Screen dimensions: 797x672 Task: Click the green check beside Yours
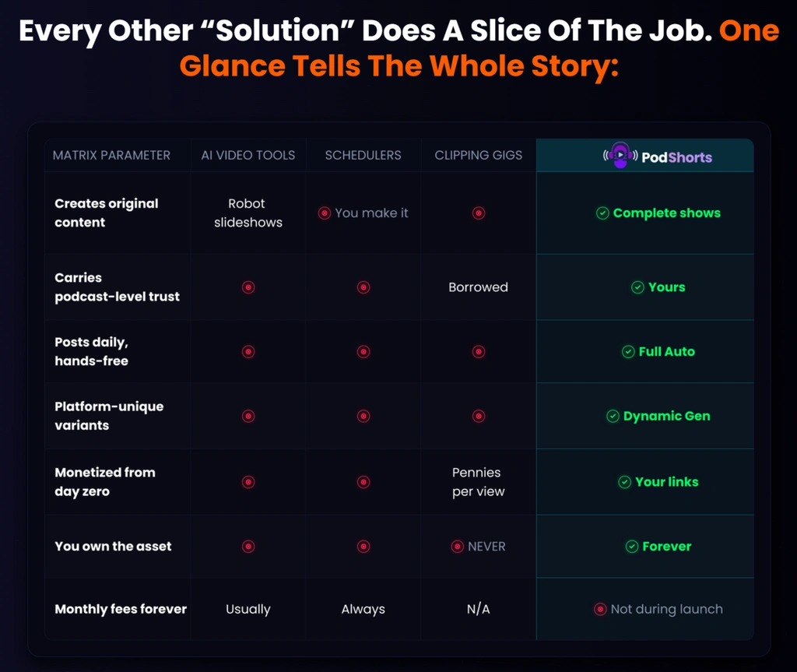pyautogui.click(x=637, y=287)
